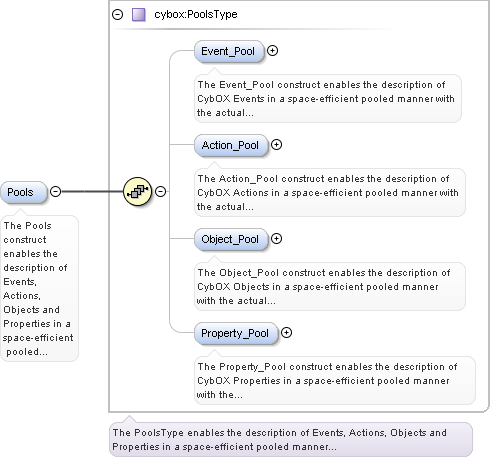
Task: Click the cybox:PoolsType title text
Action: click(x=196, y=14)
